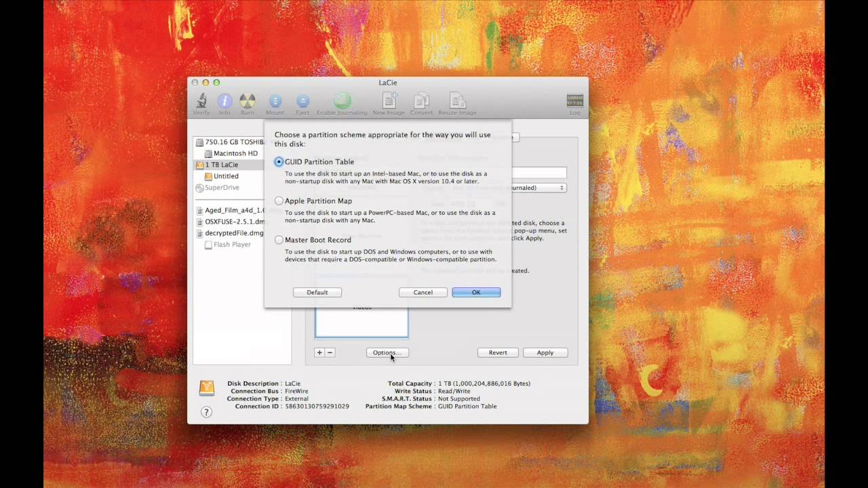Remove partition with minus button
The image size is (868, 488).
pyautogui.click(x=330, y=352)
